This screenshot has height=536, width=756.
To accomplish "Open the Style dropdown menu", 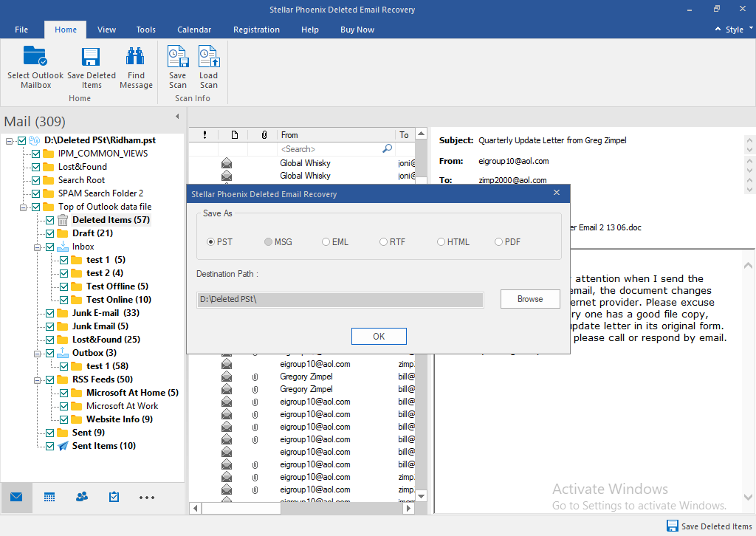I will pos(738,30).
